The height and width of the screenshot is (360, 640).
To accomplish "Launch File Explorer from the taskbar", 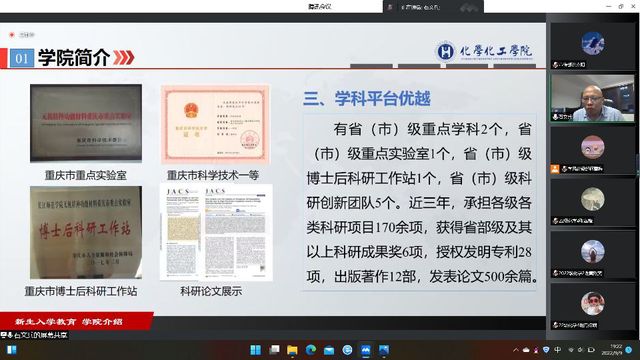I will 292,350.
